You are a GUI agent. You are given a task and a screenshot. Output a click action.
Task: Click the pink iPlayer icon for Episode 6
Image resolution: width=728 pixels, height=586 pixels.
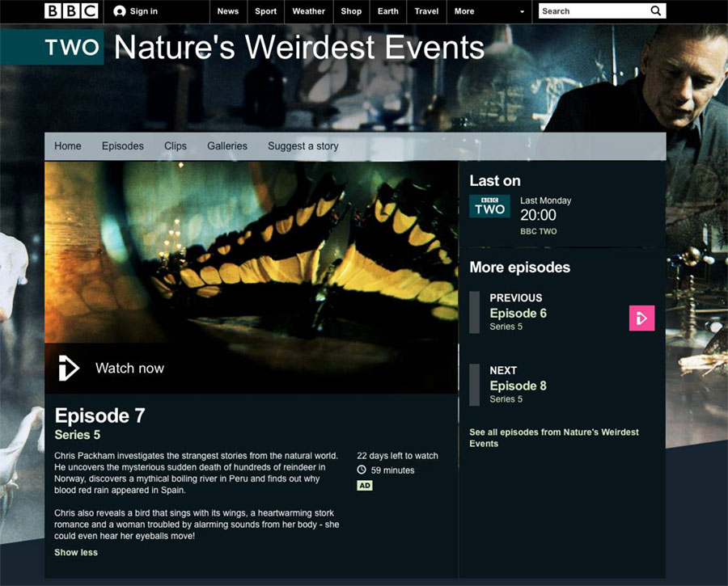pyautogui.click(x=641, y=318)
